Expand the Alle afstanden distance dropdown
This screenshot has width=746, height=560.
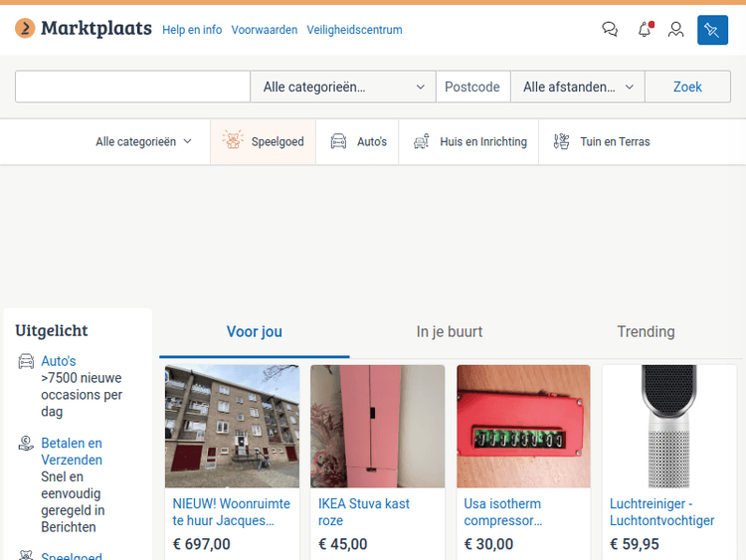point(578,87)
